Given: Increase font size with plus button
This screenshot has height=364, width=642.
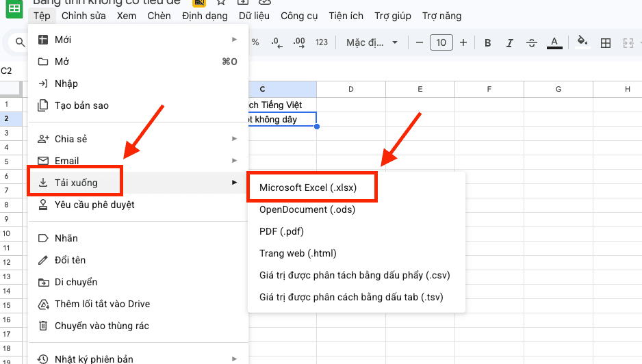Looking at the screenshot, I should pos(463,42).
